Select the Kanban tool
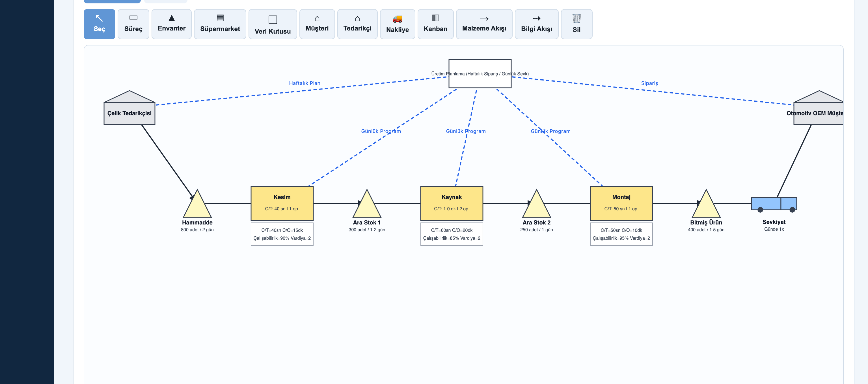Screen dimensions: 868x384 coord(435,24)
